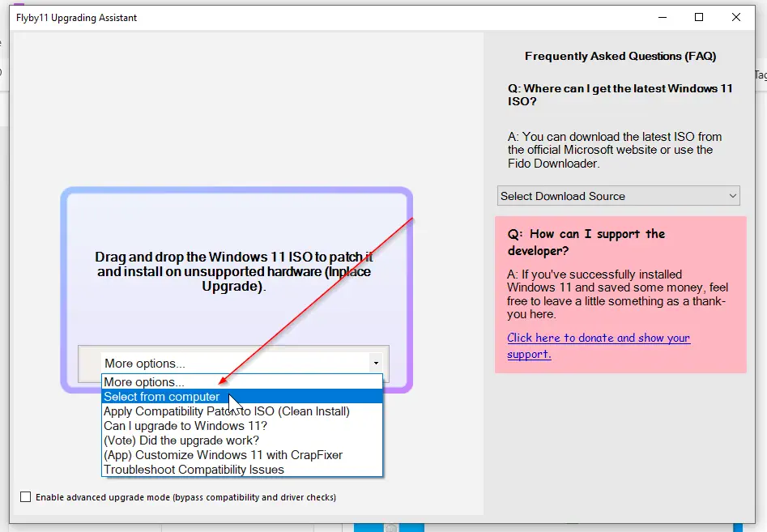Viewport: 767px width, 532px height.
Task: Maximize the Flyby11 Upgrading Assistant window
Action: pos(699,18)
